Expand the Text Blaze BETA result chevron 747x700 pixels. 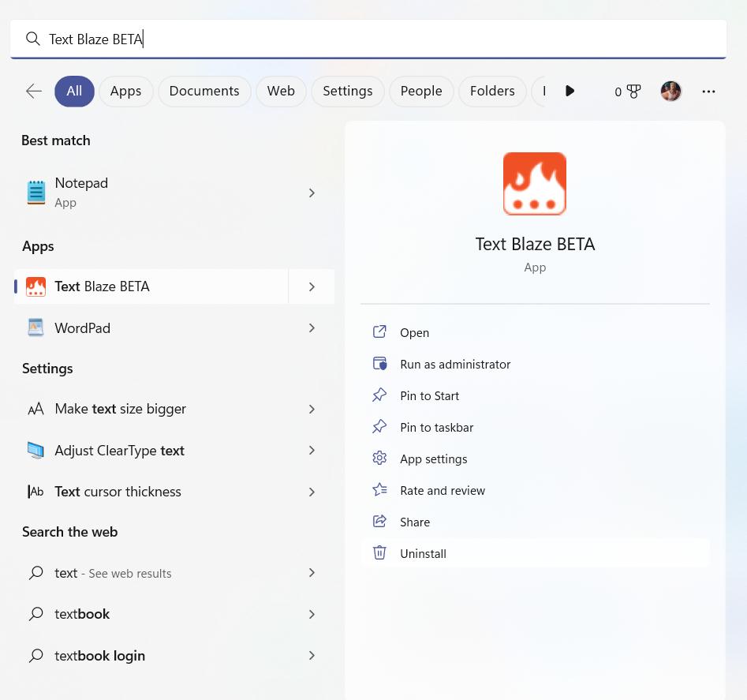point(312,286)
